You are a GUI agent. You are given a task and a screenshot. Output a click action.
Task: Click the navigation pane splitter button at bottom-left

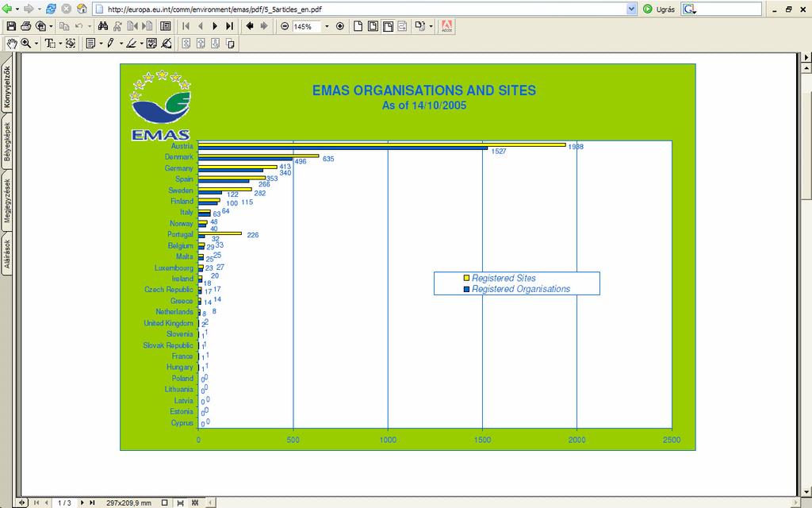click(21, 502)
